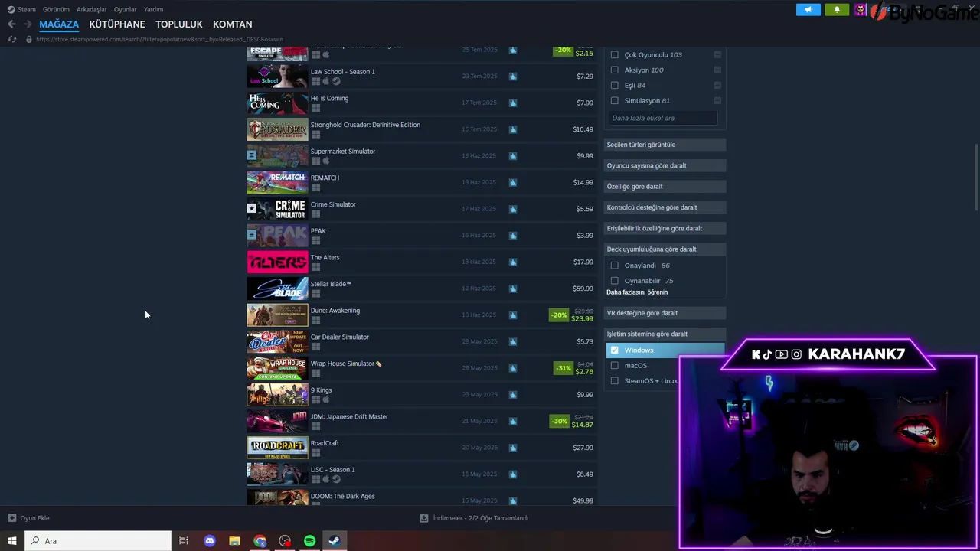Open the Windows Start menu

(x=11, y=541)
